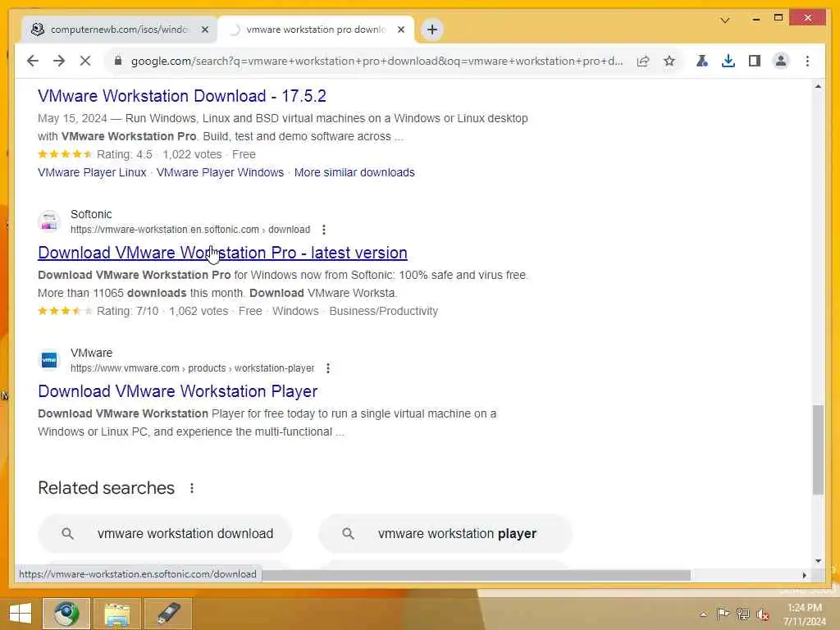Show hidden system tray icons
This screenshot has width=840, height=630.
pyautogui.click(x=703, y=614)
